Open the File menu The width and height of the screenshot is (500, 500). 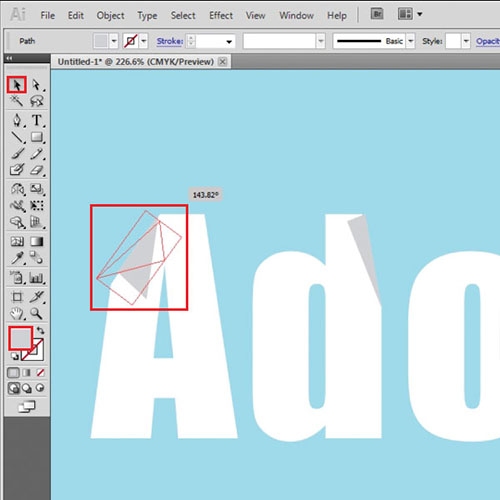pos(48,15)
